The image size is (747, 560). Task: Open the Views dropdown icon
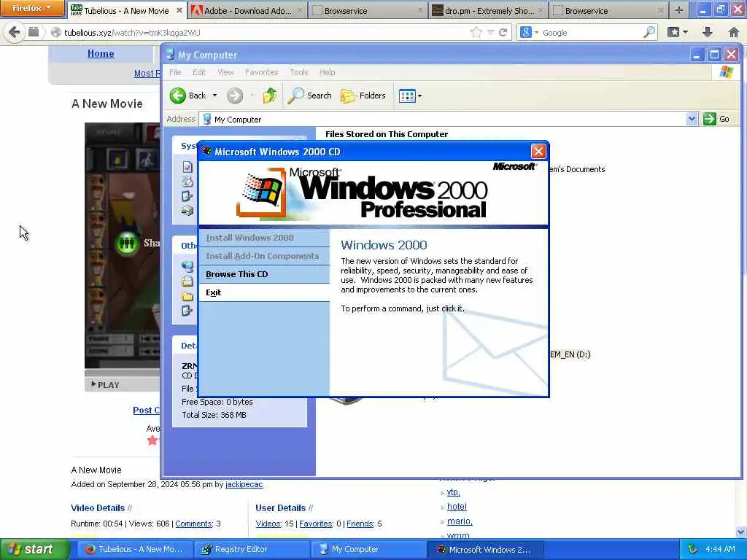pos(410,96)
